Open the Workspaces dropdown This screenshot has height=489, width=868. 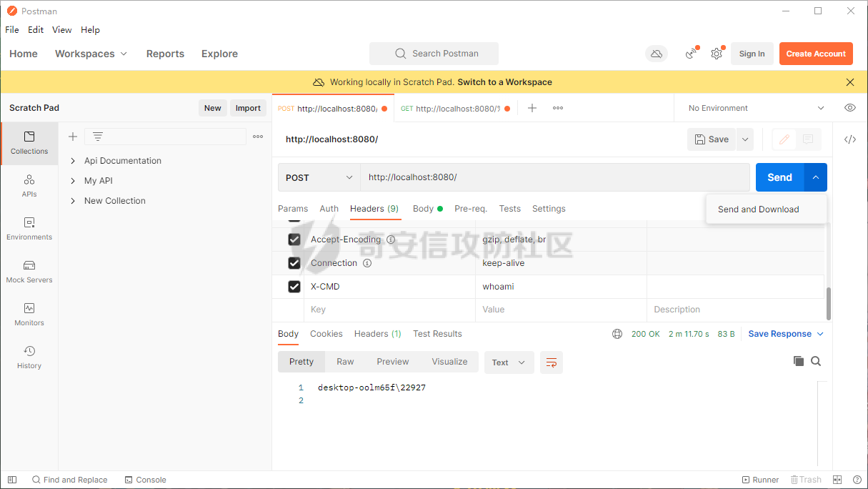[91, 54]
